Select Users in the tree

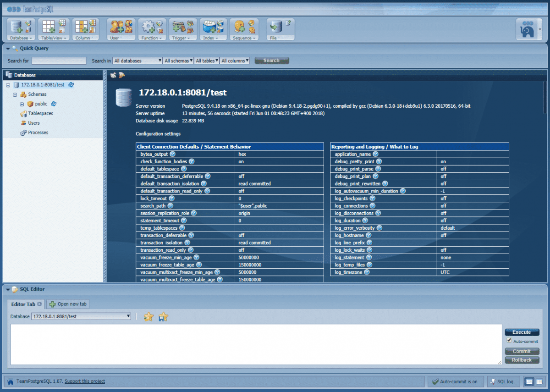click(x=34, y=123)
